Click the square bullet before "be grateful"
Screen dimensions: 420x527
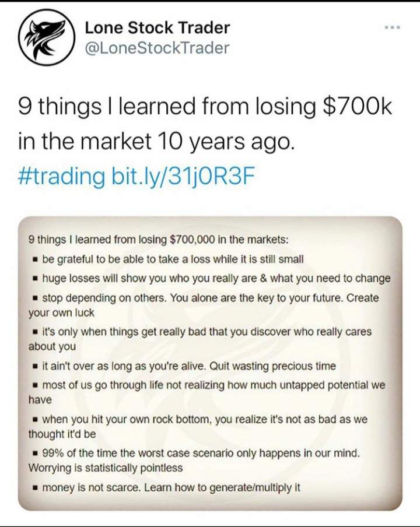[x=36, y=259]
